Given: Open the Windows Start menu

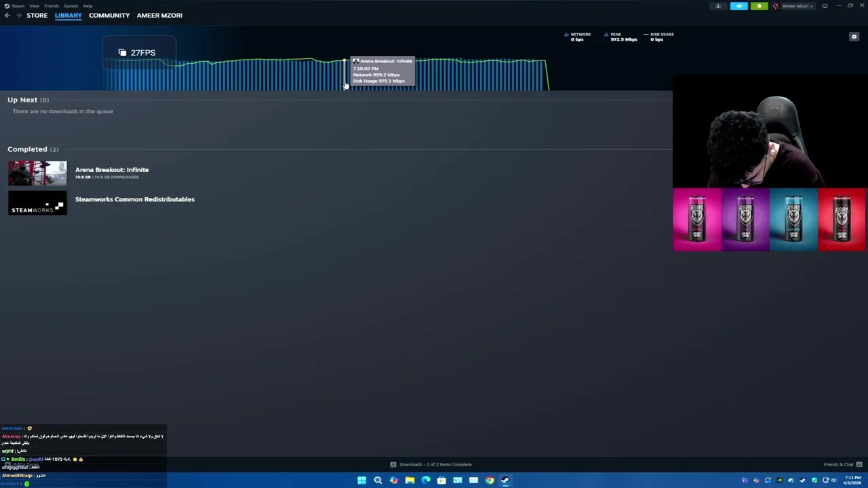Looking at the screenshot, I should point(362,481).
